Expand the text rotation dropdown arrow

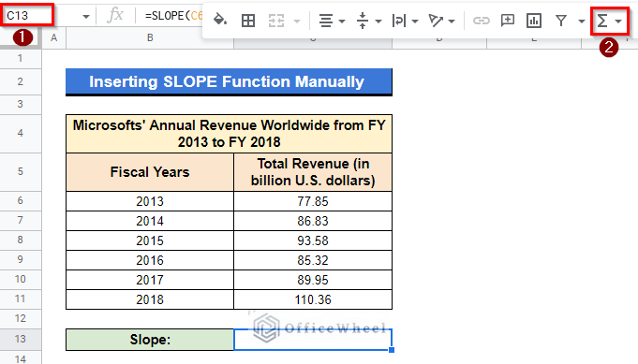[452, 22]
